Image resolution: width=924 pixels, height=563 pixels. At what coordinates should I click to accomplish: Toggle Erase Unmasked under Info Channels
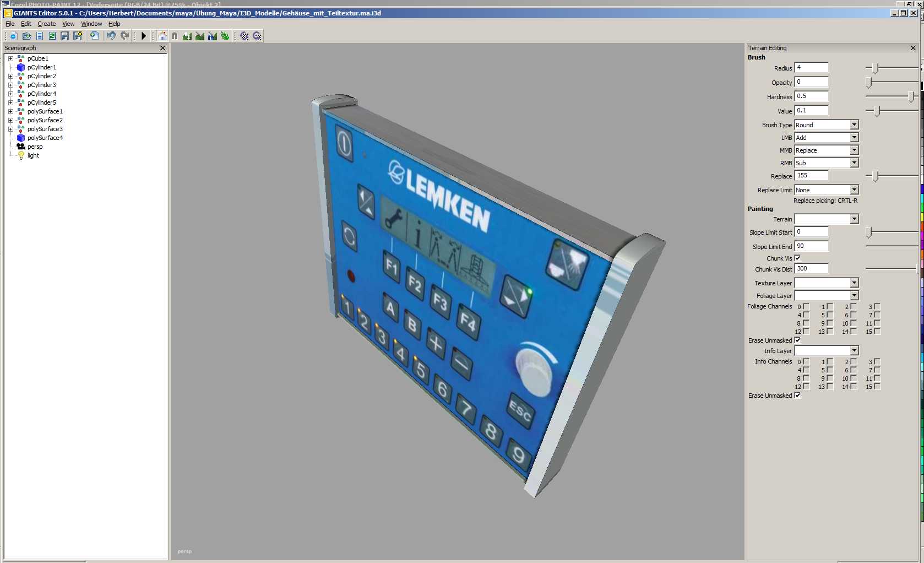coord(797,395)
